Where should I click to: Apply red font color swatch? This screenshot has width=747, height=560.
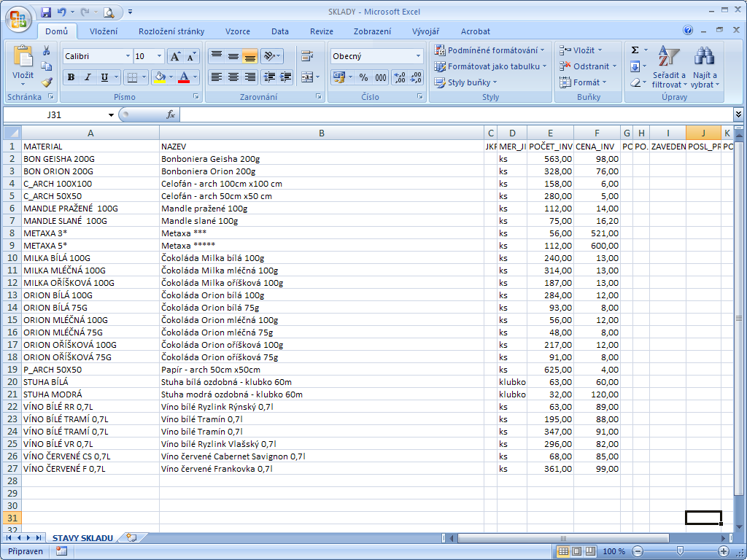(184, 77)
